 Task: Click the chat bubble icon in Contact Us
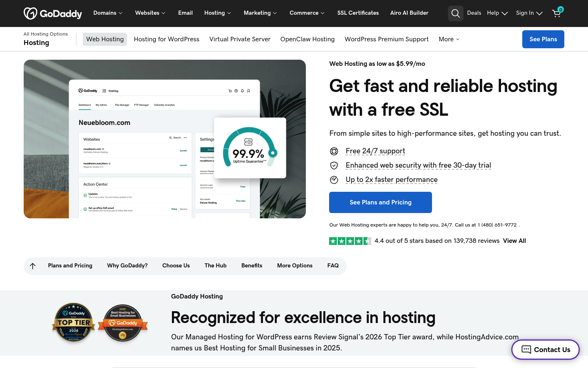[x=526, y=350]
